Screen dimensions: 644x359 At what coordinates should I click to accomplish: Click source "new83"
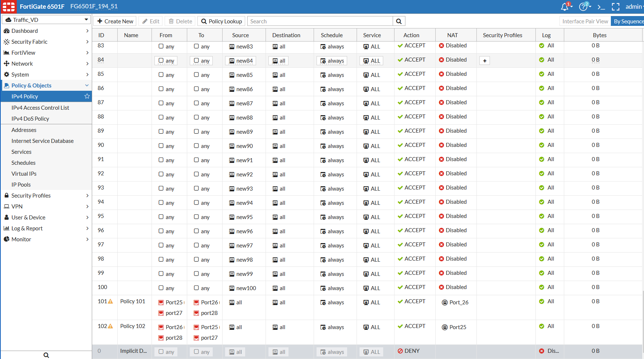tap(244, 47)
